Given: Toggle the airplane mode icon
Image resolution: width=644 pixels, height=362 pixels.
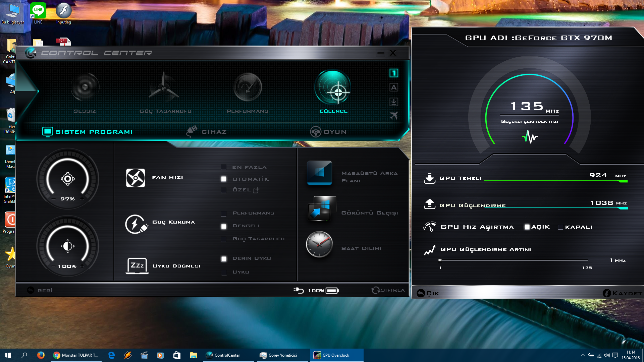Looking at the screenshot, I should [394, 116].
